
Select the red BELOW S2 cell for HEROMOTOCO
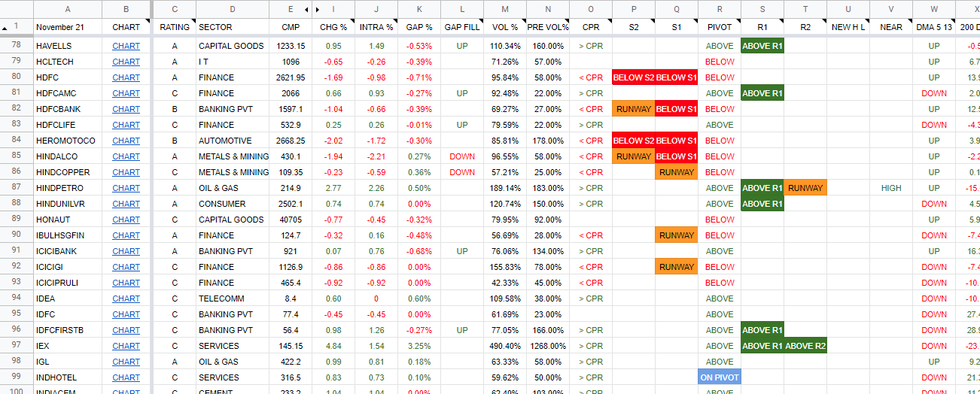coord(634,141)
